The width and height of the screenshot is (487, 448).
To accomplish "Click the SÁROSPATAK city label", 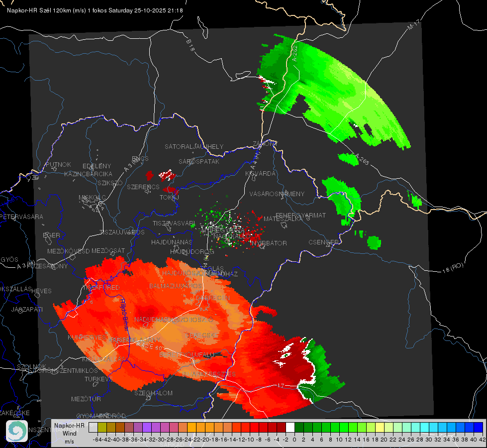I will coord(199,161).
